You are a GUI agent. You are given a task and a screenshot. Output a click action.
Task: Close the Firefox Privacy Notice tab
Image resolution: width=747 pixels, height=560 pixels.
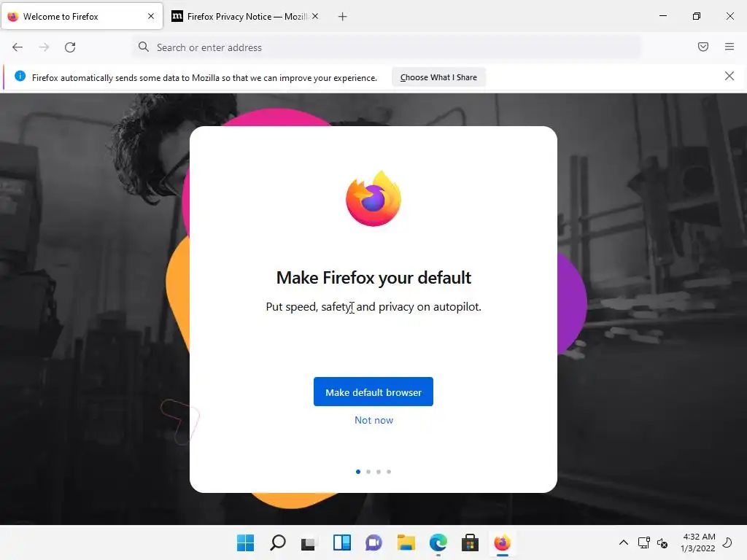click(315, 16)
